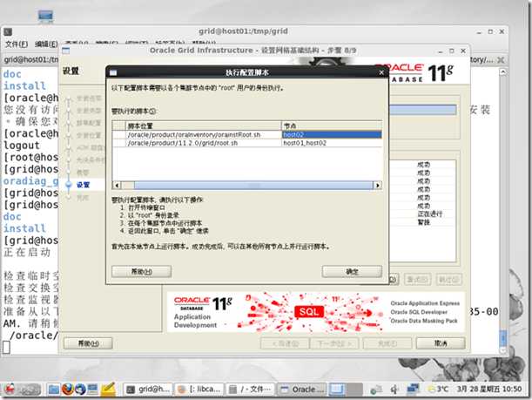Click the terminal scrollbar up arrow
The image size is (532, 400).
point(502,72)
